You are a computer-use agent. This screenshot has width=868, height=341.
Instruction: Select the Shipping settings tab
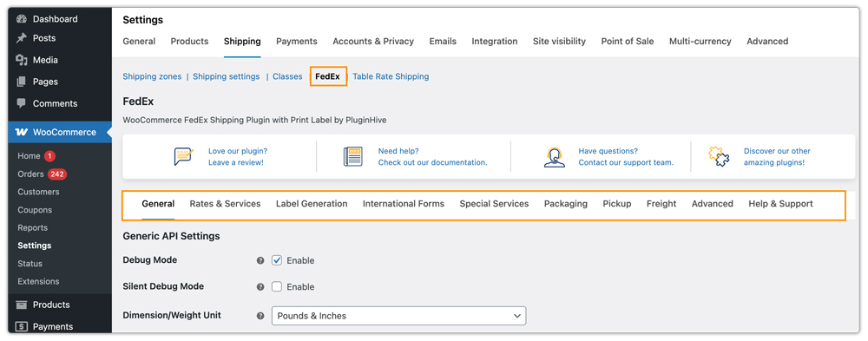pos(242,41)
